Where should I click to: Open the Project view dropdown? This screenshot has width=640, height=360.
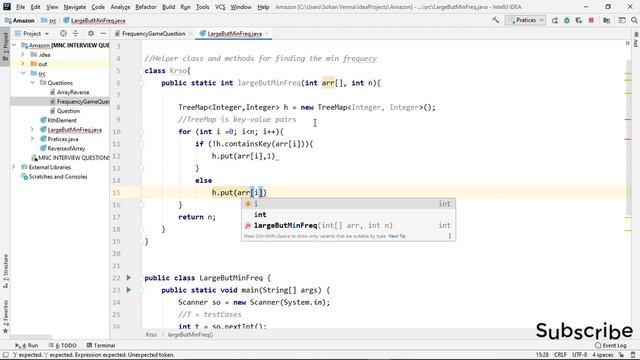tap(32, 33)
